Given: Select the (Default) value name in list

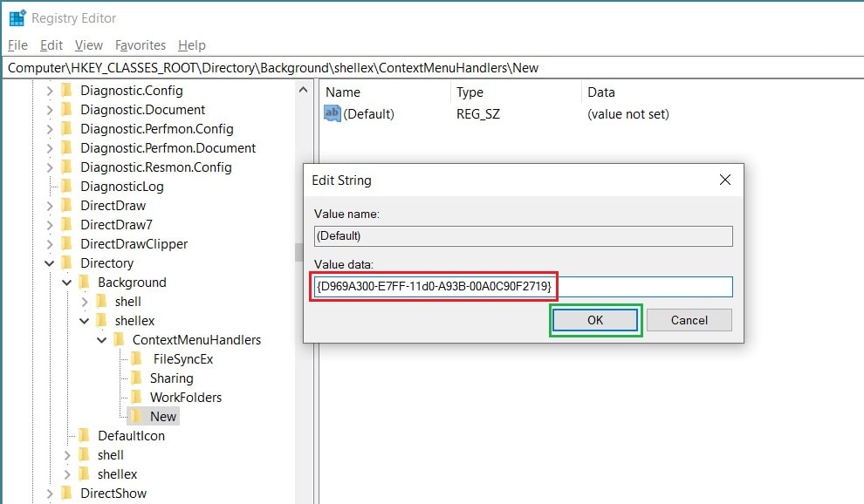Looking at the screenshot, I should click(368, 114).
